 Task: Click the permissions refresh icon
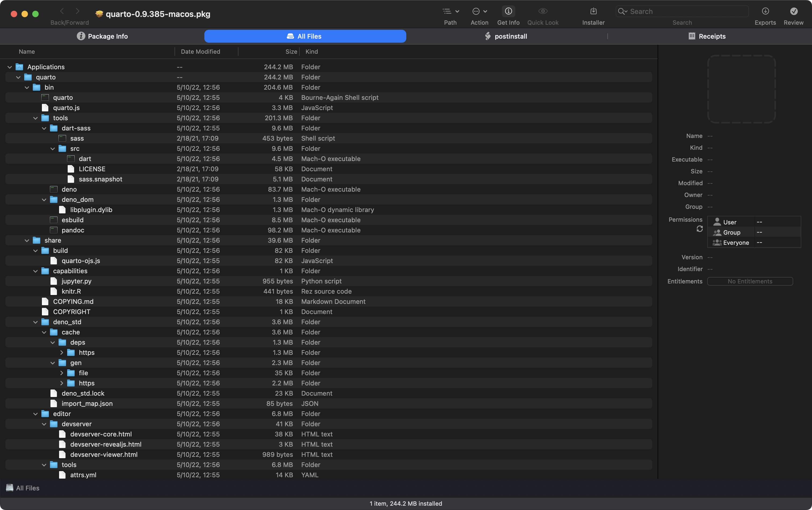click(x=700, y=229)
